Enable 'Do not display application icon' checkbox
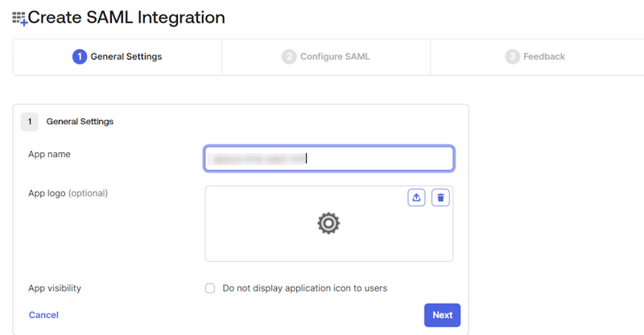 click(210, 288)
